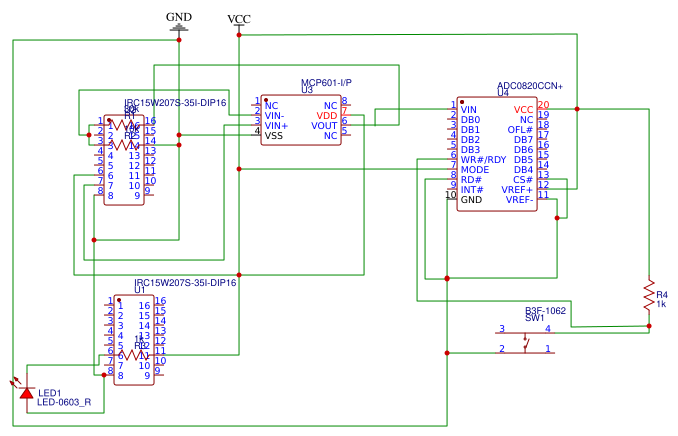Screen dimensions: 678x436
Task: Click the junction dot directly under GND symbol
Action: (x=179, y=40)
